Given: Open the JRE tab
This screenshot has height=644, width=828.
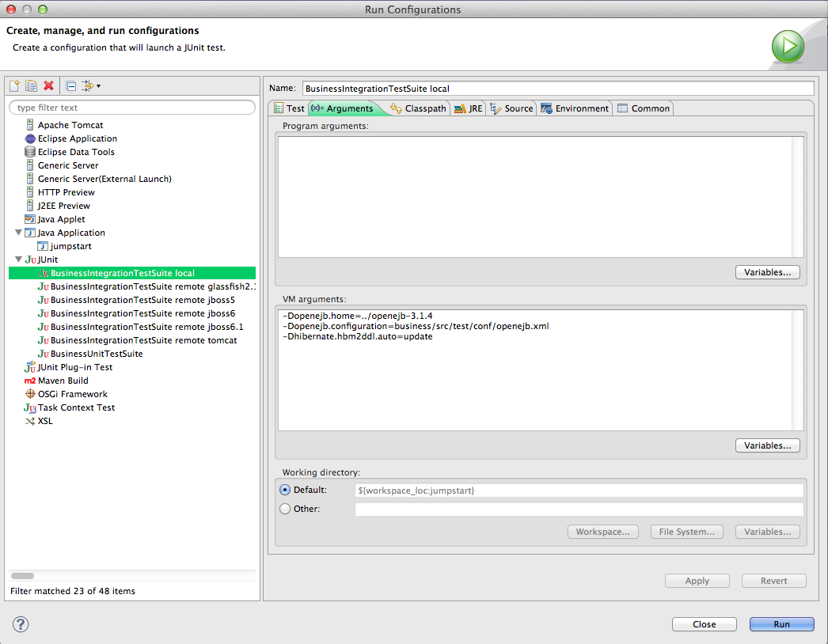Looking at the screenshot, I should click(468, 108).
